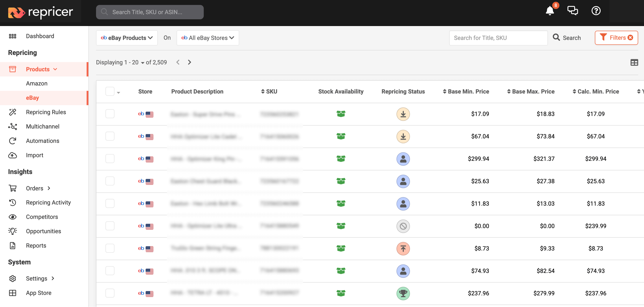Open the notifications bell icon
644x307 pixels.
pos(550,11)
